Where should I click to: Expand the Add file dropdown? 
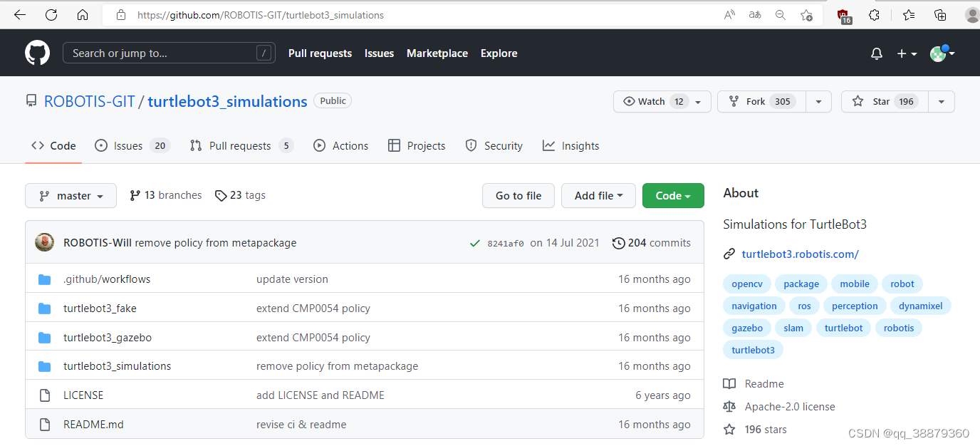click(x=598, y=196)
